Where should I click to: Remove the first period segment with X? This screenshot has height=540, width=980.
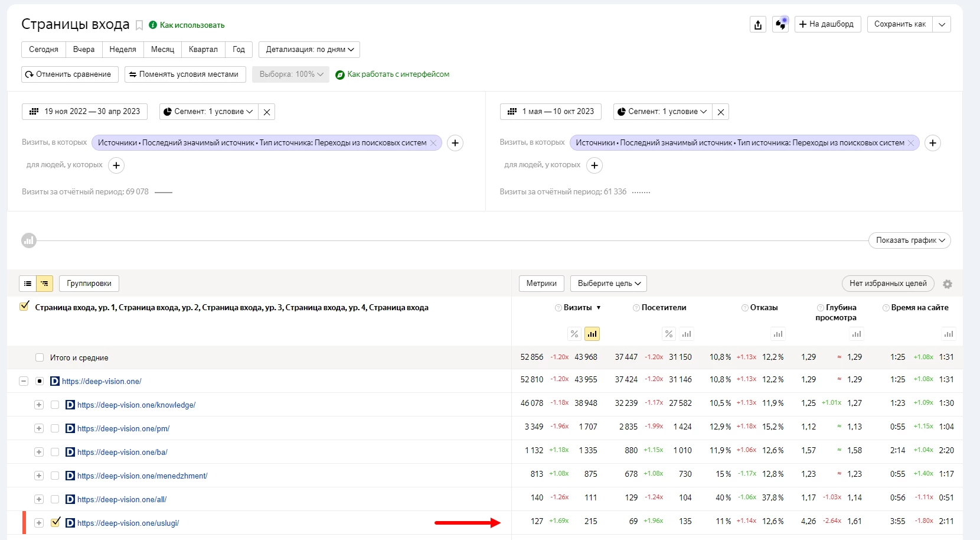tap(267, 112)
